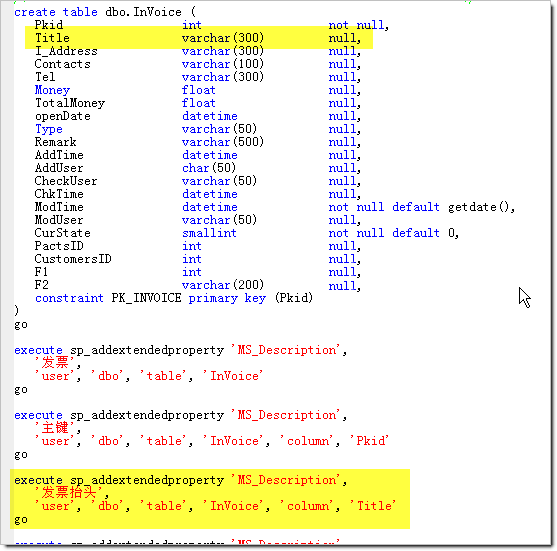Select varchar(200) type of F2
The image size is (557, 551).
coord(223,285)
